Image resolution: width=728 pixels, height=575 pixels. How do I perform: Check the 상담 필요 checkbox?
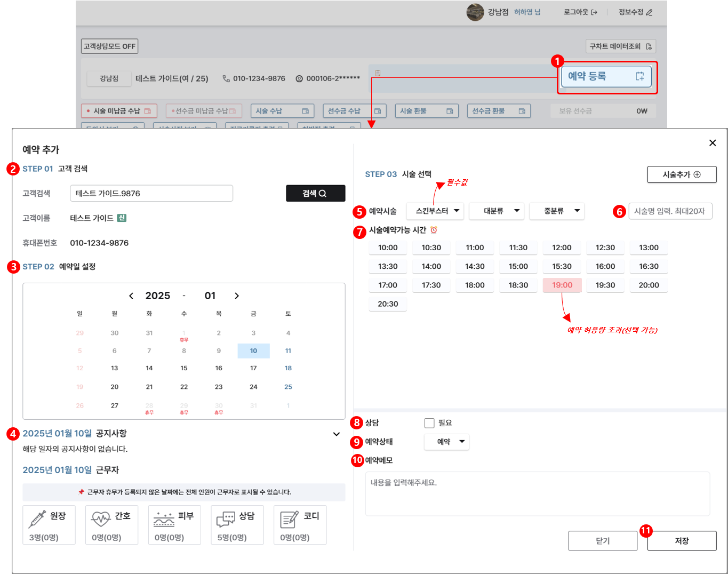[429, 423]
